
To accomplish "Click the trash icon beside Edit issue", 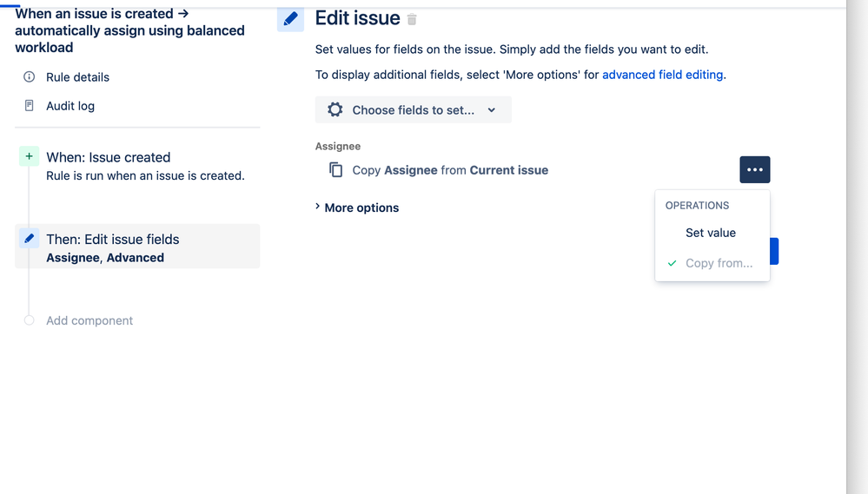I will click(412, 19).
